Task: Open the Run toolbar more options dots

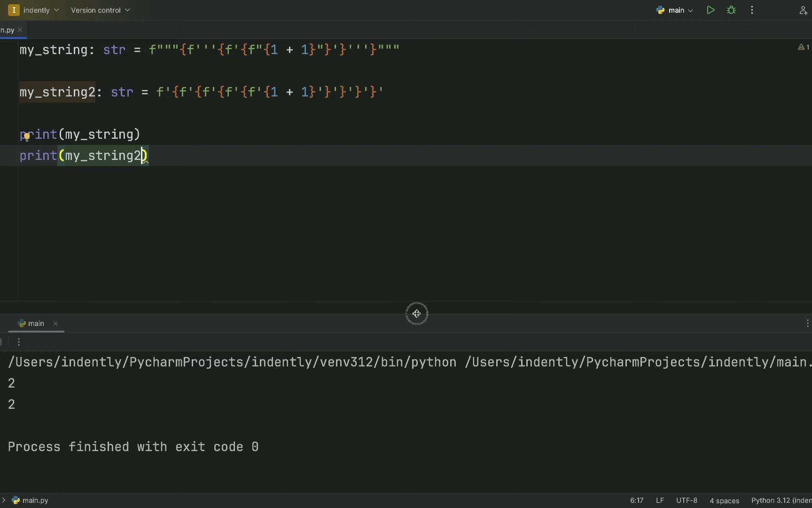Action: point(19,342)
